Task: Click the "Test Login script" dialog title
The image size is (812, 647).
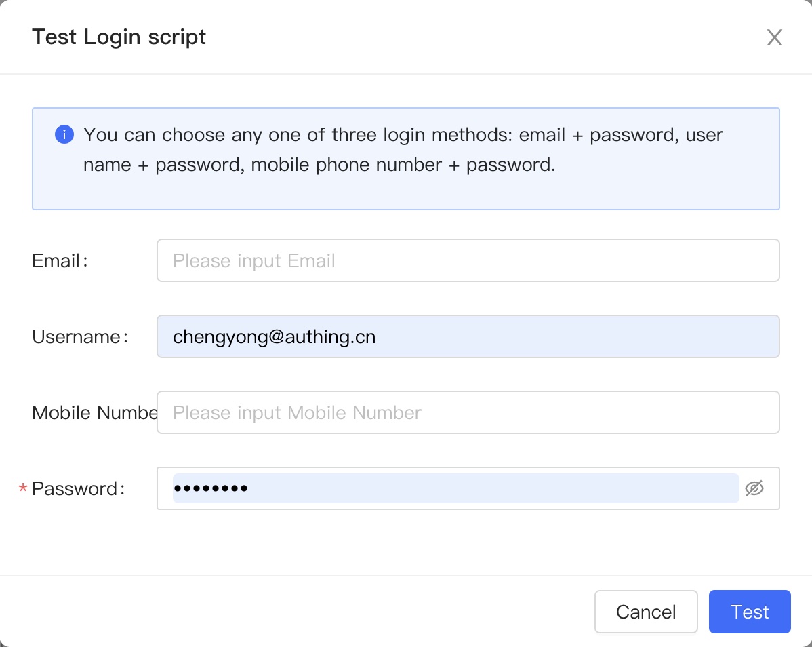Action: (119, 37)
